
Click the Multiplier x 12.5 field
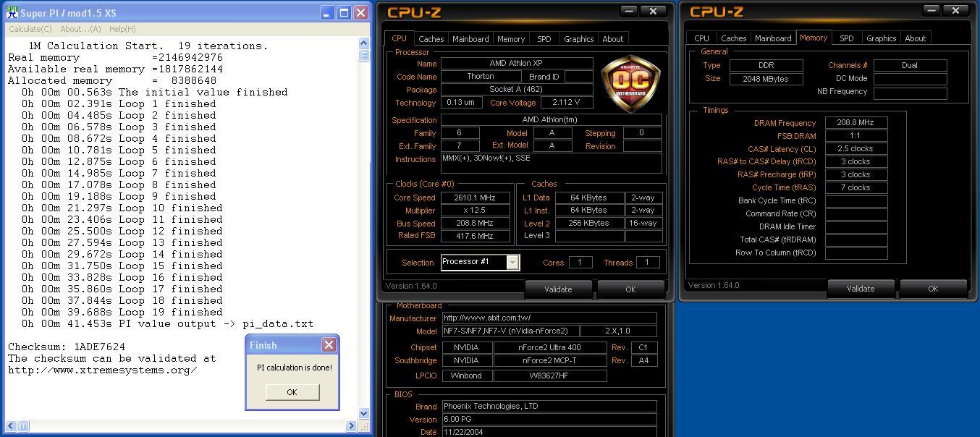[x=476, y=211]
